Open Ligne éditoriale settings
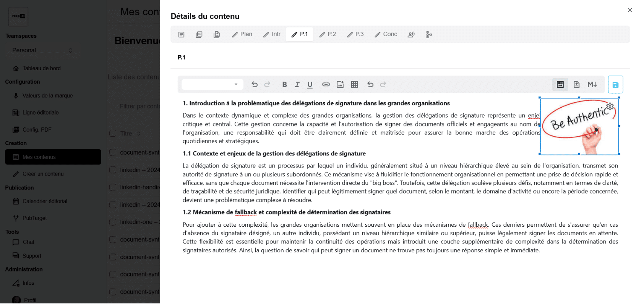The image size is (644, 305). pos(36,113)
